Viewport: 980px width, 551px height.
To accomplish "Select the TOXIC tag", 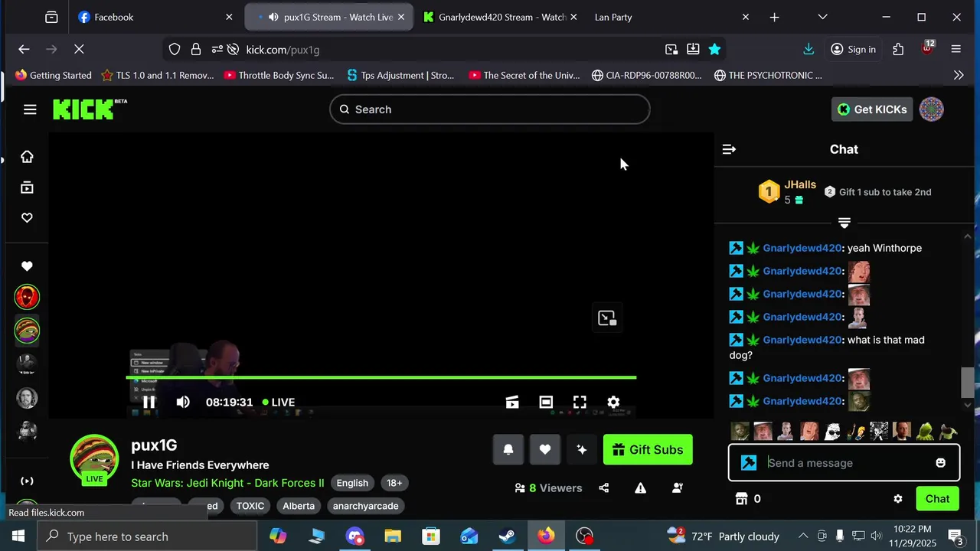I will 250,506.
